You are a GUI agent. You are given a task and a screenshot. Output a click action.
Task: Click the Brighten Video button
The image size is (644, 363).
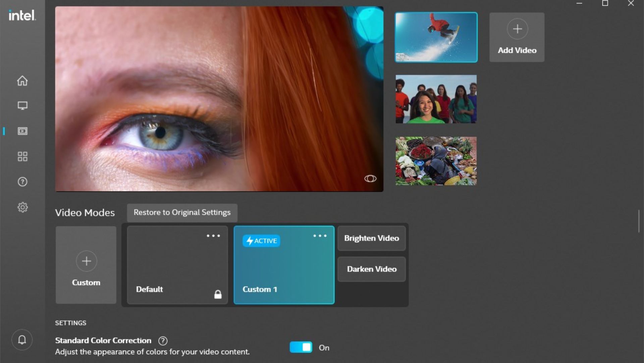coord(372,238)
